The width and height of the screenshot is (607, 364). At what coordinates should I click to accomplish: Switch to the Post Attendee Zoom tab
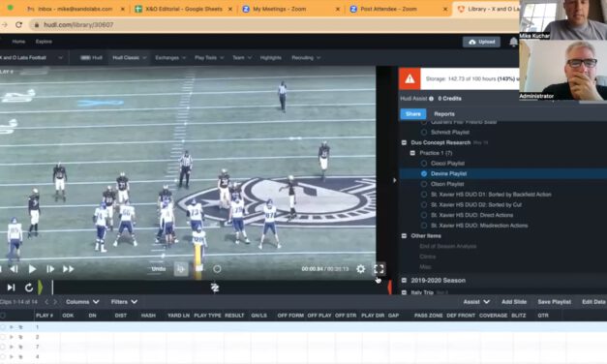click(x=399, y=9)
